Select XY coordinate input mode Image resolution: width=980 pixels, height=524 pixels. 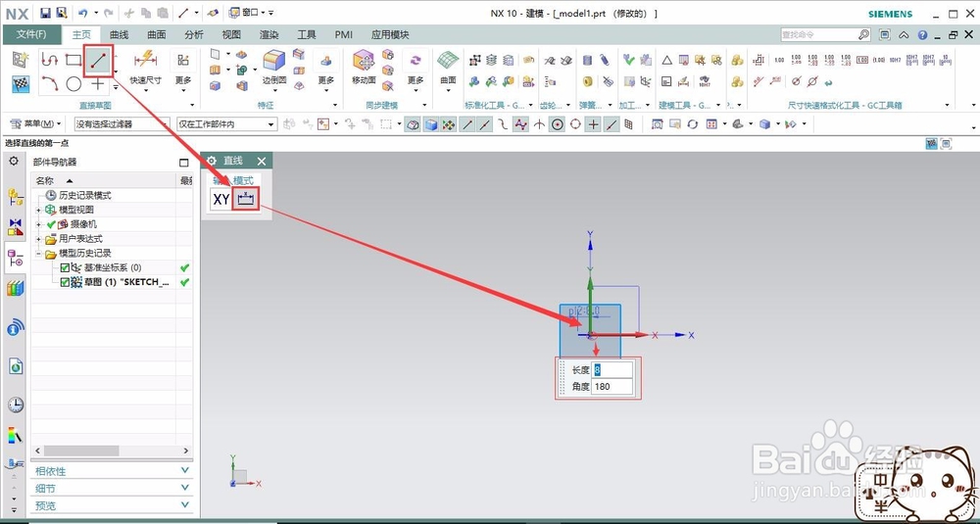221,199
